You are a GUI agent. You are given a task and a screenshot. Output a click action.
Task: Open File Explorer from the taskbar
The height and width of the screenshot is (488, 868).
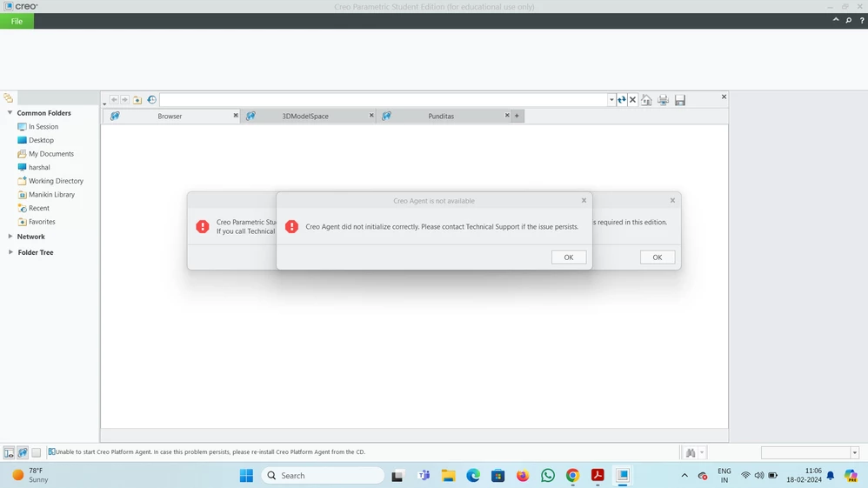449,475
